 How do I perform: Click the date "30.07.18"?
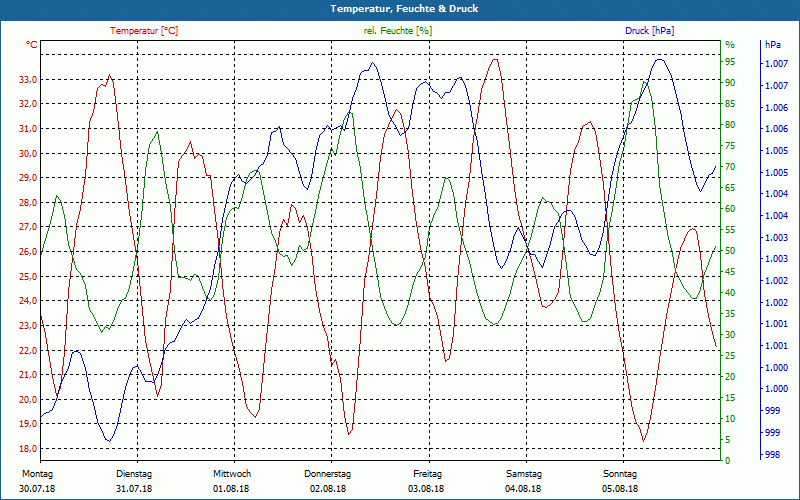(x=37, y=489)
